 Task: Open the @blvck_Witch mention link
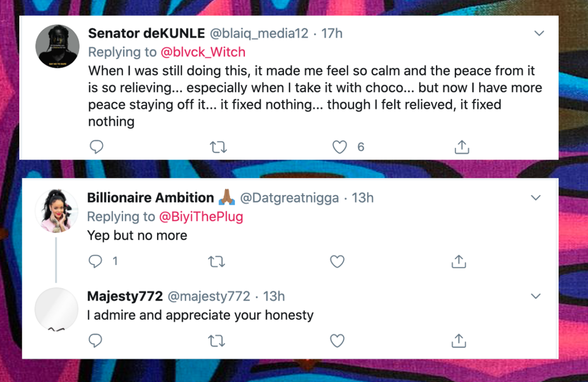203,52
